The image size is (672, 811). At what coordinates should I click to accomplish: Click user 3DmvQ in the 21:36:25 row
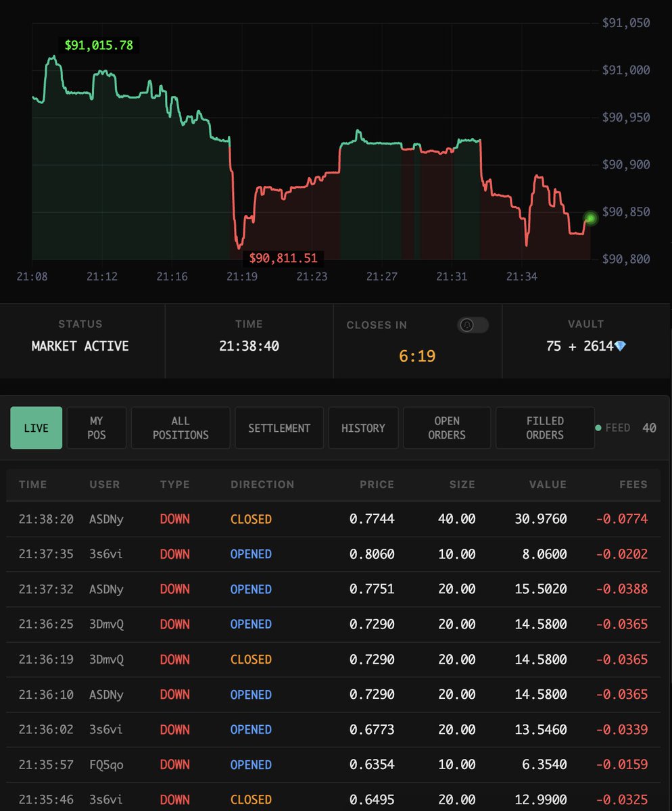107,624
